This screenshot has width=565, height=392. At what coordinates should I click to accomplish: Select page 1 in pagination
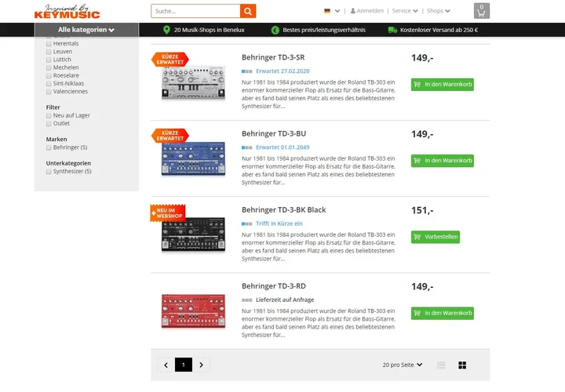[184, 365]
